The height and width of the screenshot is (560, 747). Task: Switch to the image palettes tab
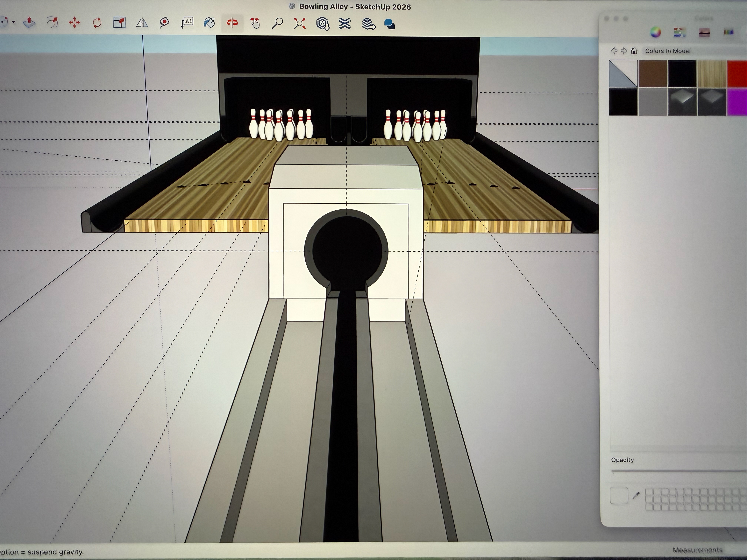point(704,32)
